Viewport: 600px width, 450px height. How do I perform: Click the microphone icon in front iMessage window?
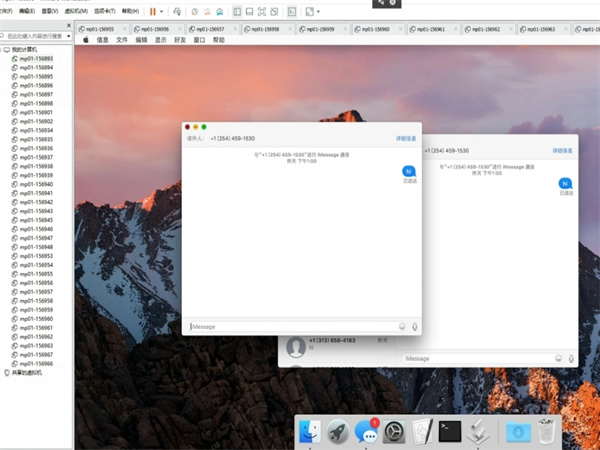[x=415, y=326]
